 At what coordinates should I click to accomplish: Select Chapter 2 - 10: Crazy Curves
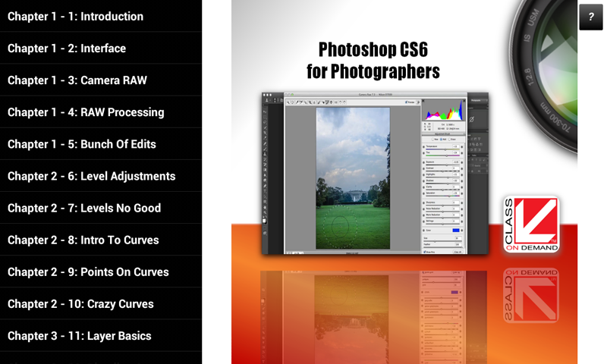101,303
